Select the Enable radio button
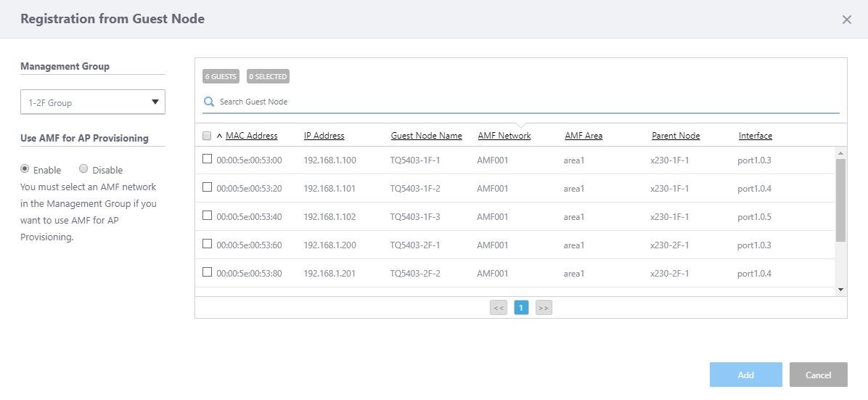The width and height of the screenshot is (868, 400). tap(25, 169)
